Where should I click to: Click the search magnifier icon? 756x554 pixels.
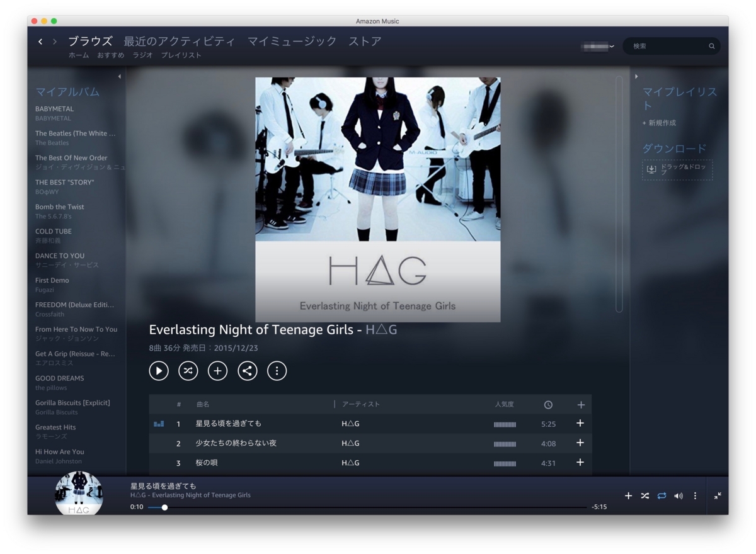[x=712, y=46]
